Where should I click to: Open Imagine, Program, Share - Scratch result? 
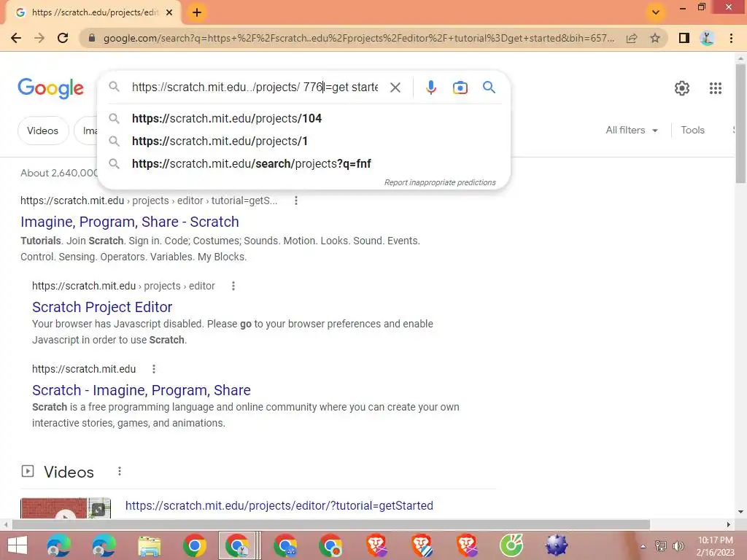click(x=130, y=222)
